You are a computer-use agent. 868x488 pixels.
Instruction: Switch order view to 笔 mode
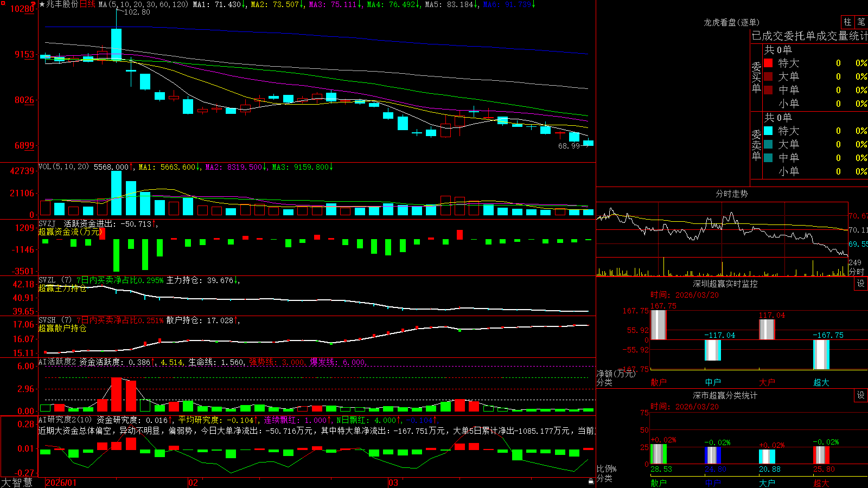click(861, 22)
